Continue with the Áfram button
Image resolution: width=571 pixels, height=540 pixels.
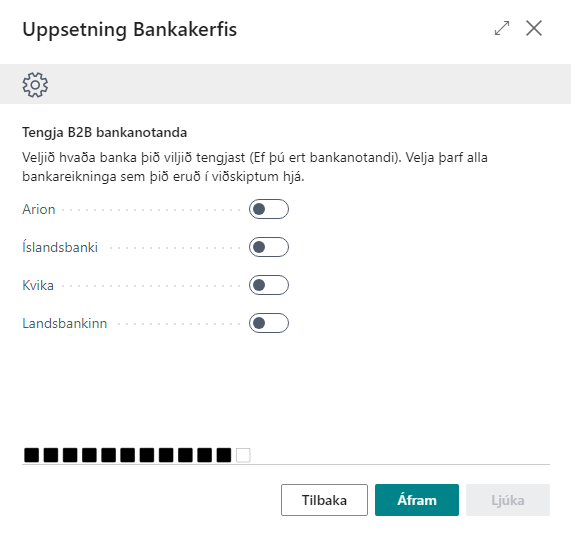[x=417, y=500]
